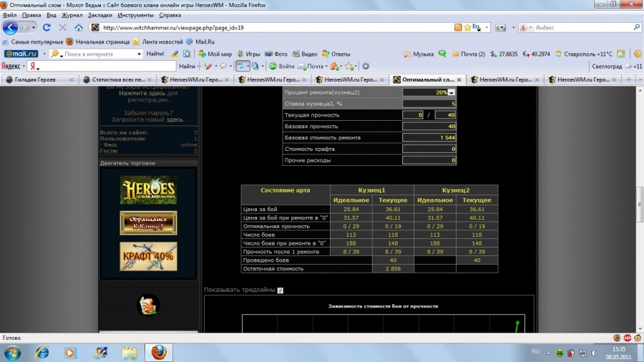
Task: Click the Mail.Ru bookmark
Action: (200, 41)
